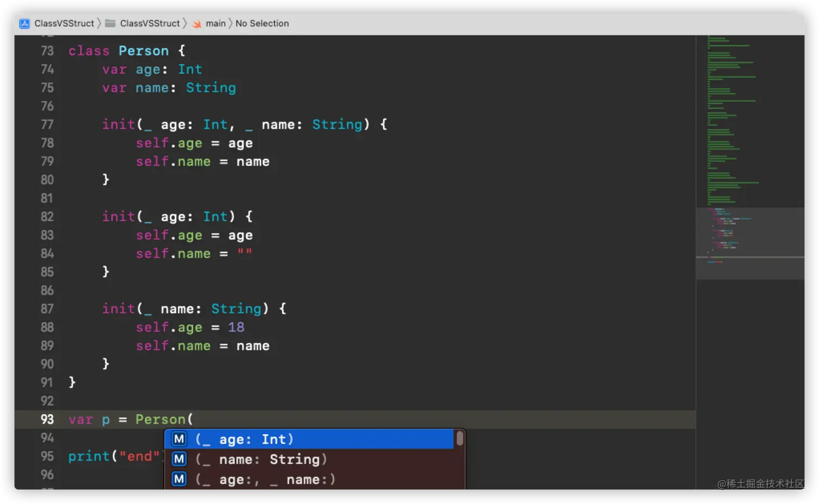Click the empty string literal on line 84
Image resolution: width=819 pixels, height=504 pixels.
click(244, 252)
